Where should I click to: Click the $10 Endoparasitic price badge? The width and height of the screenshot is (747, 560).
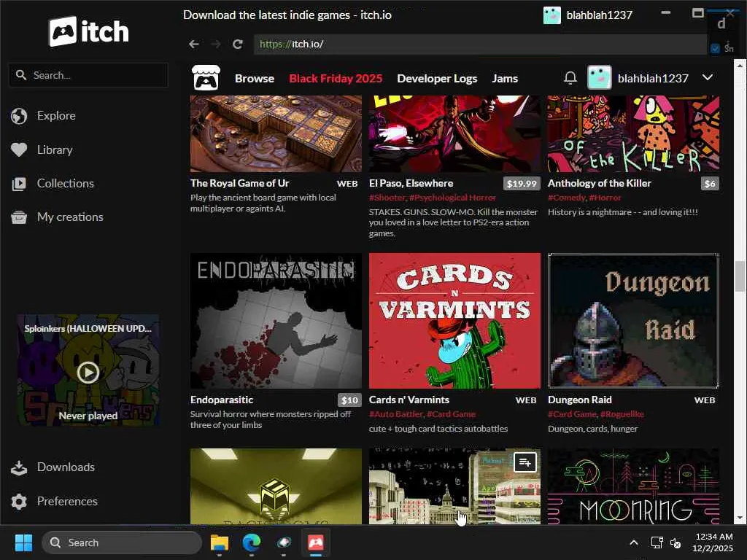(349, 400)
